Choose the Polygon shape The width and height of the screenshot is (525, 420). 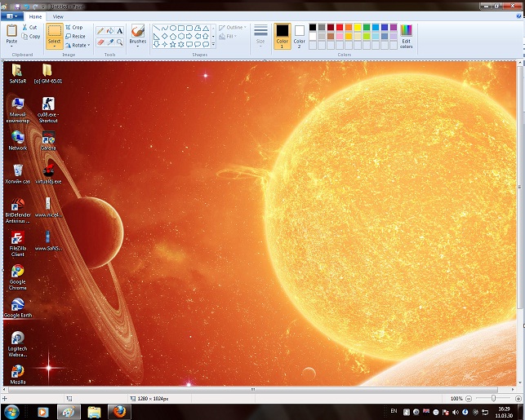[198, 28]
